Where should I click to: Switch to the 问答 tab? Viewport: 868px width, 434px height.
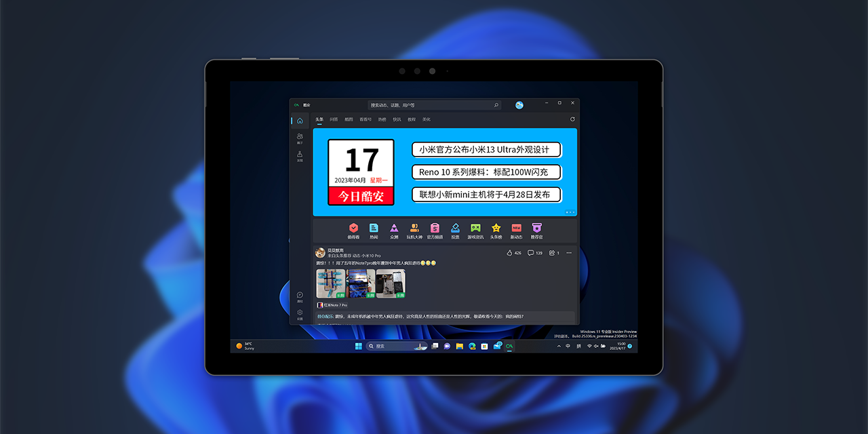[x=334, y=119]
